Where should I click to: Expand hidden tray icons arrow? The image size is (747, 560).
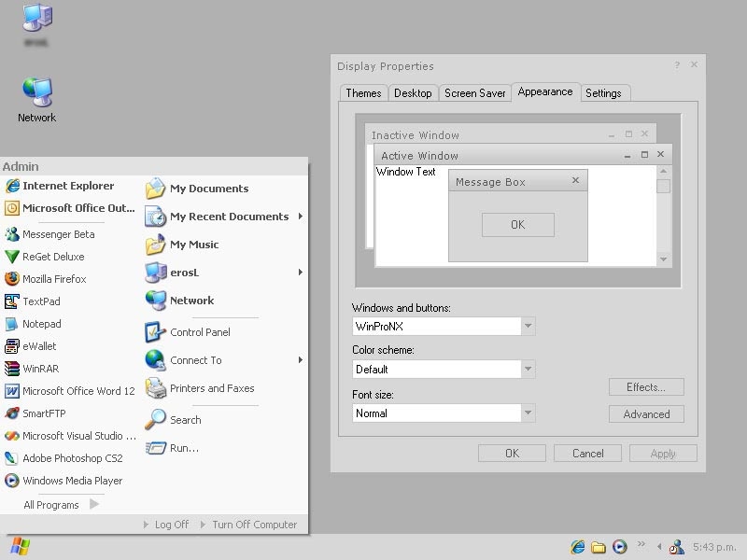tap(660, 547)
